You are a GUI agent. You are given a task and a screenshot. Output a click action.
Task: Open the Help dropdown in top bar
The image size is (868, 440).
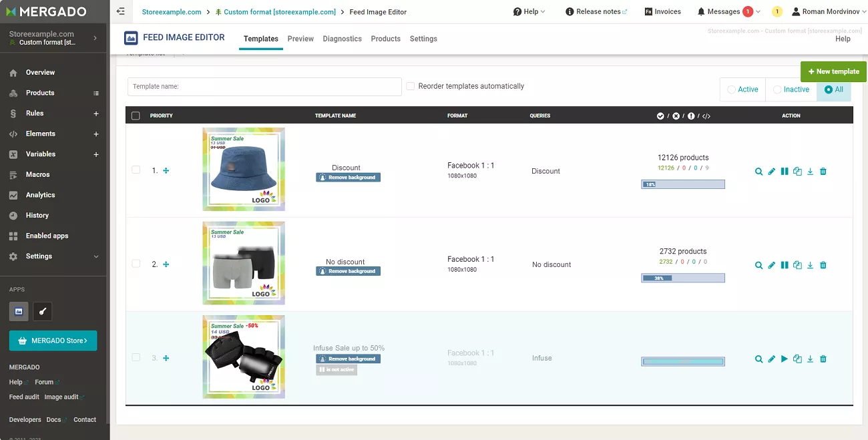pyautogui.click(x=529, y=11)
